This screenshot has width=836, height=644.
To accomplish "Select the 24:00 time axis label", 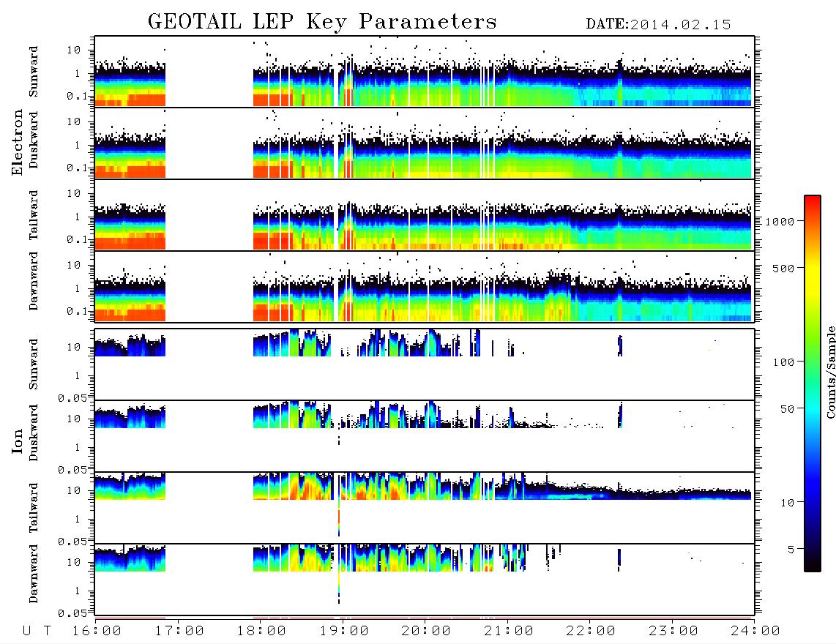I will coord(755,632).
